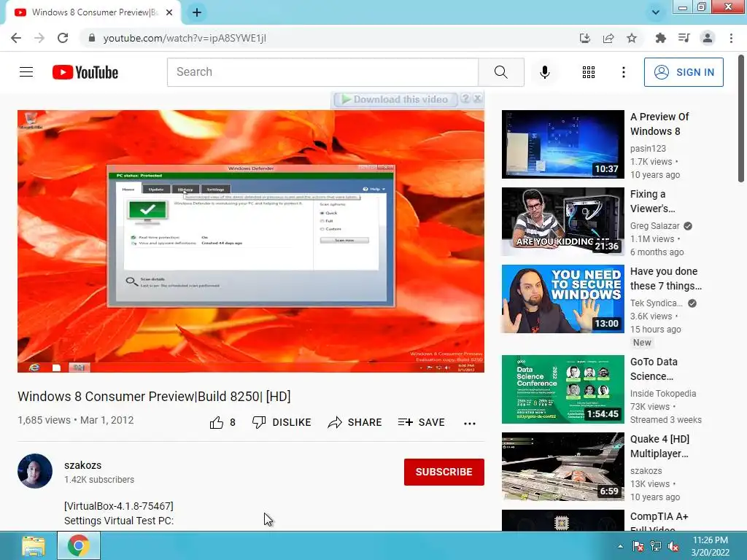Open the Chrome profile avatar

(x=708, y=38)
